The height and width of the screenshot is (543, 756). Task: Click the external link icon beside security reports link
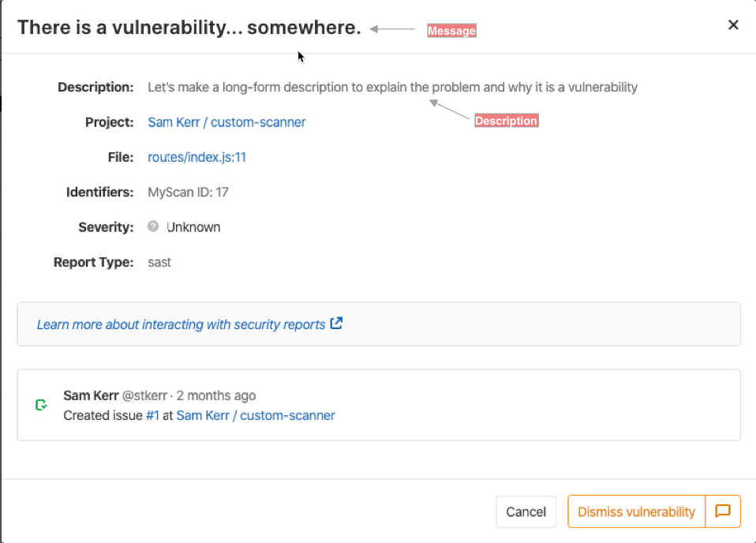tap(337, 323)
